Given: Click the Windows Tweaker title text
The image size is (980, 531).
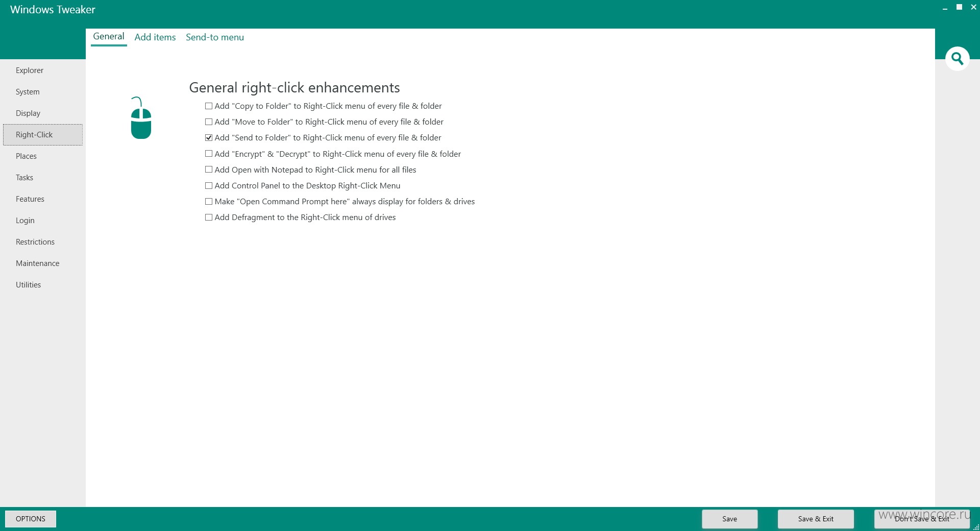Looking at the screenshot, I should pyautogui.click(x=53, y=10).
